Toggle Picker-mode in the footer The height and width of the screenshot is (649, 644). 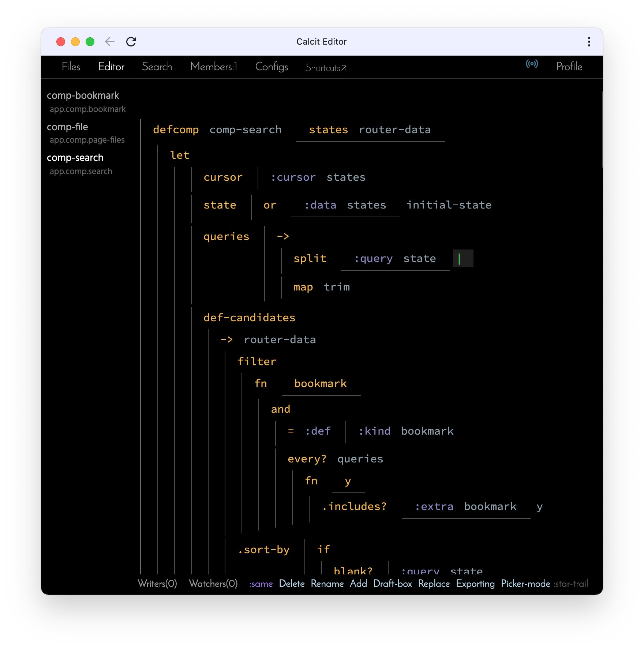[x=525, y=584]
